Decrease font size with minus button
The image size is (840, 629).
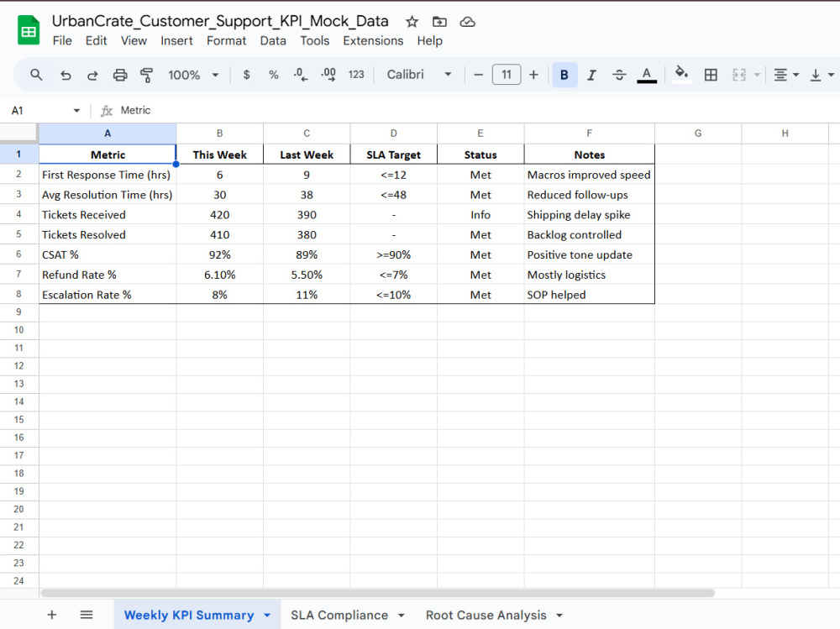pos(479,75)
